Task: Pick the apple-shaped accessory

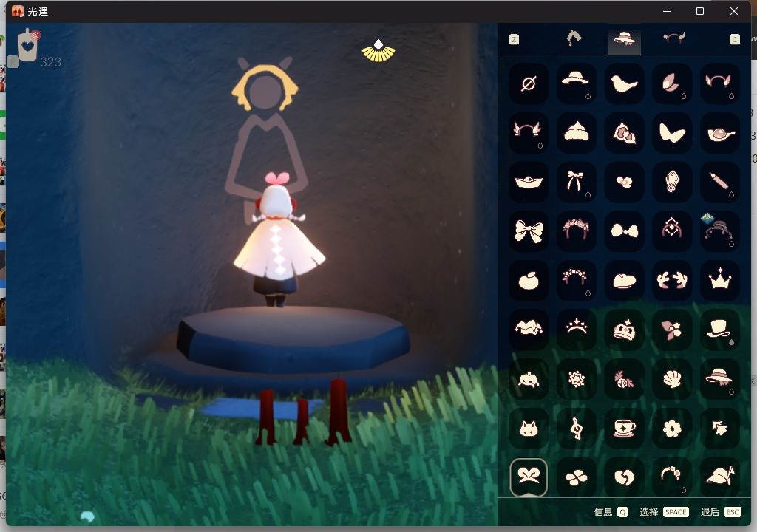Action: (528, 281)
